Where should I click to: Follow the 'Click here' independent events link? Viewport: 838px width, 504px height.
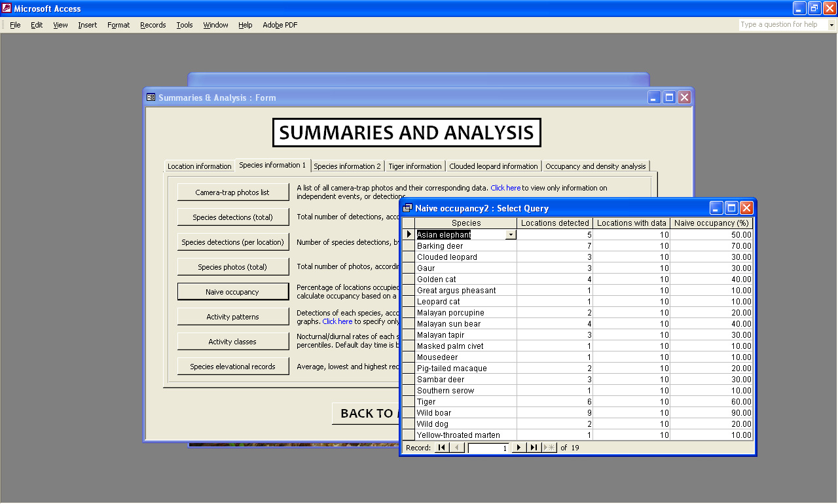[x=505, y=188]
